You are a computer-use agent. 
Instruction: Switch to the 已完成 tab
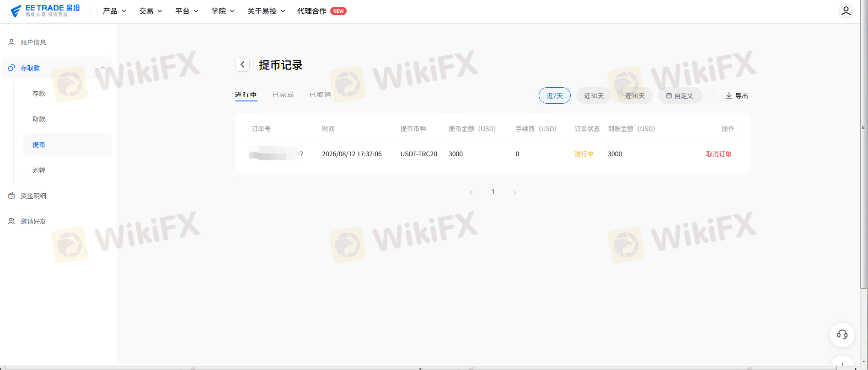click(x=283, y=95)
